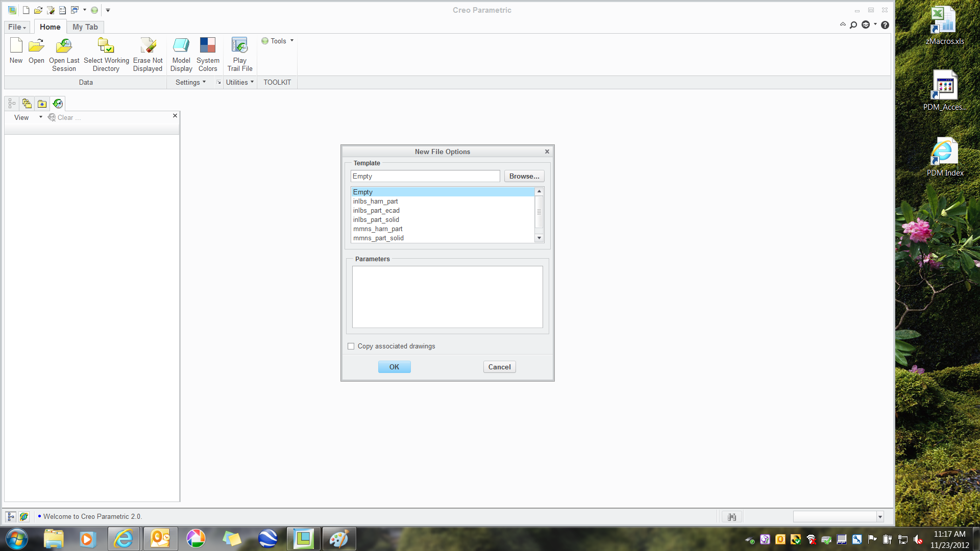Click quick access windows switch icon
The height and width of the screenshot is (551, 980).
coord(75,10)
